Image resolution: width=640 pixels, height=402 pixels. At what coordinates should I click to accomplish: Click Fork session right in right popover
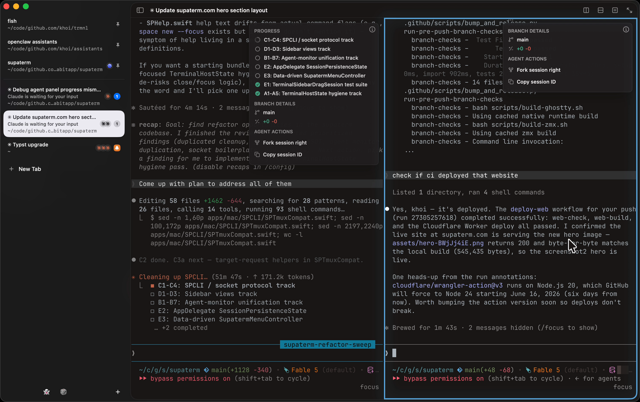coord(538,70)
